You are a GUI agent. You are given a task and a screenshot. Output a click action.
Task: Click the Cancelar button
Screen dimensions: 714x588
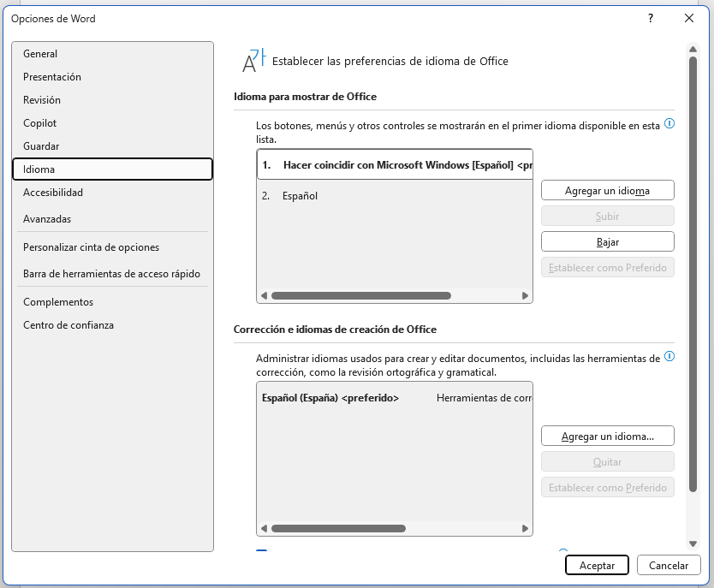tap(669, 565)
